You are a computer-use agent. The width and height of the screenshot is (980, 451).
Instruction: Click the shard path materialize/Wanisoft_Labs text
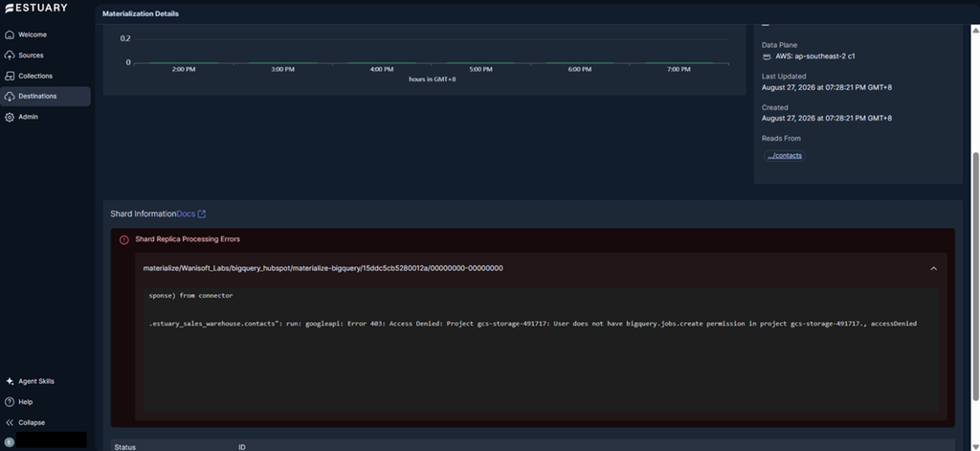(323, 268)
